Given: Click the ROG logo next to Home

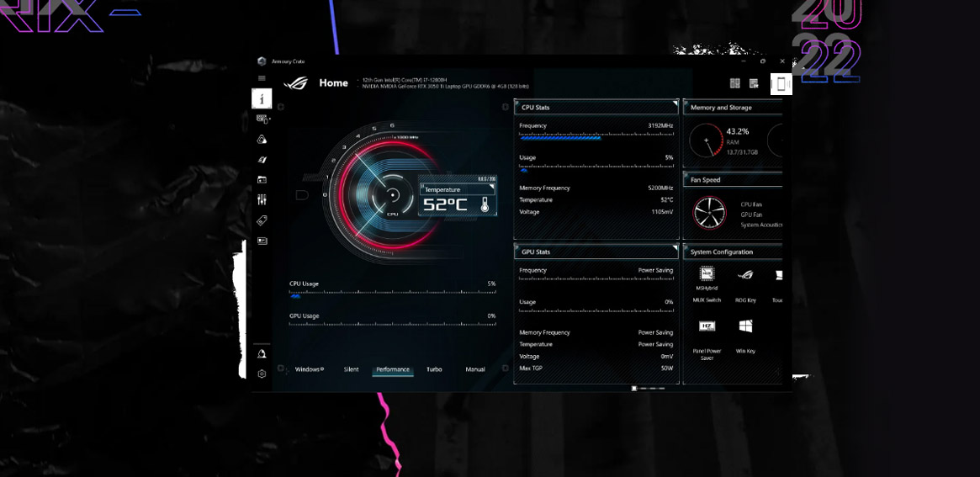Looking at the screenshot, I should coord(295,83).
